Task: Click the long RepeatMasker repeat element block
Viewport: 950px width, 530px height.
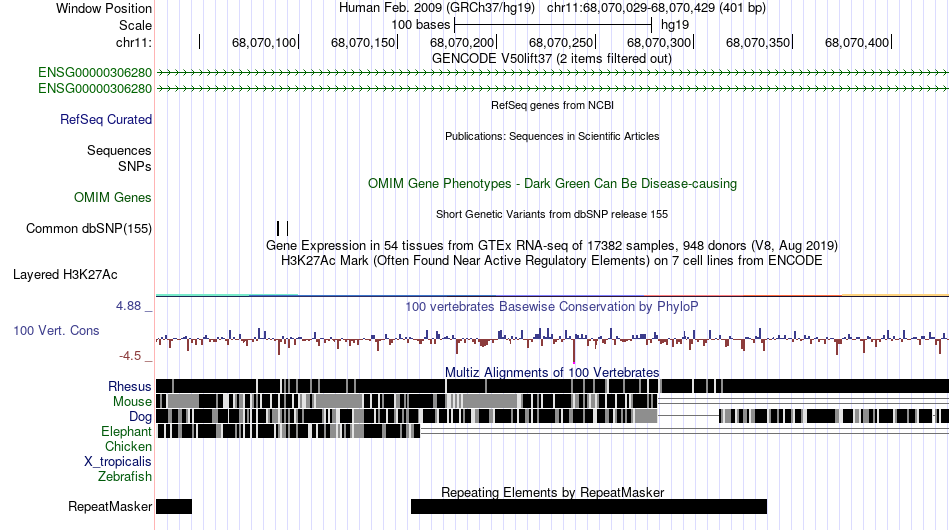Action: click(589, 506)
